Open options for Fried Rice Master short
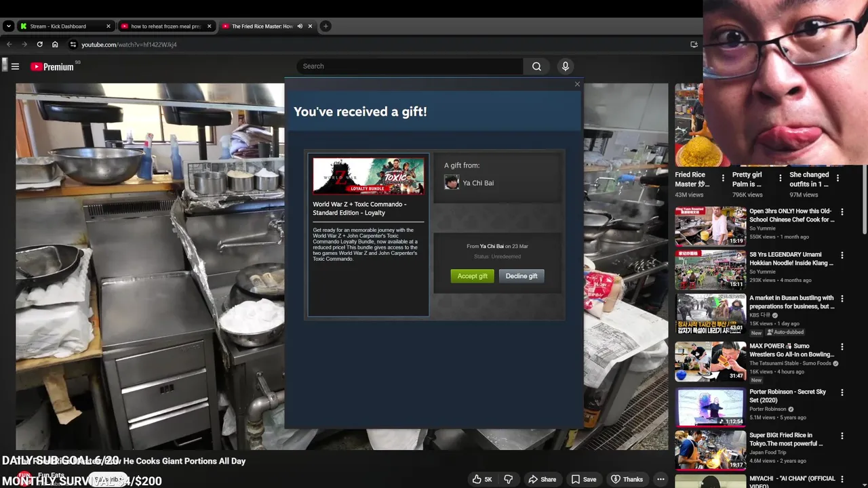This screenshot has width=868, height=488. tap(723, 178)
